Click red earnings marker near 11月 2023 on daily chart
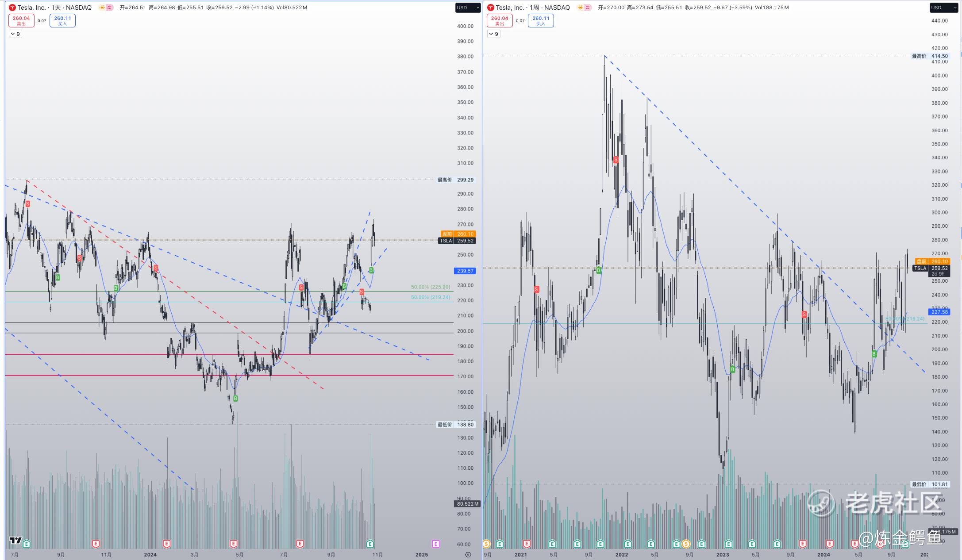The width and height of the screenshot is (962, 560). 96,544
